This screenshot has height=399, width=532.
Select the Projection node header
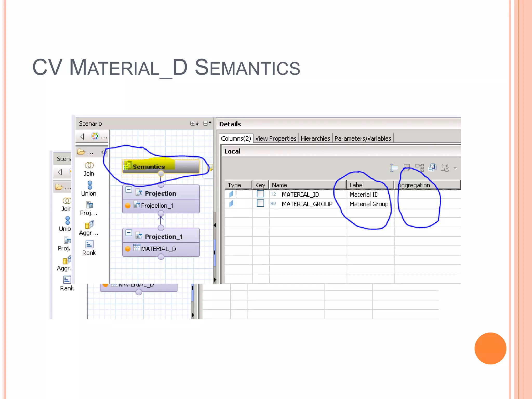click(x=161, y=192)
